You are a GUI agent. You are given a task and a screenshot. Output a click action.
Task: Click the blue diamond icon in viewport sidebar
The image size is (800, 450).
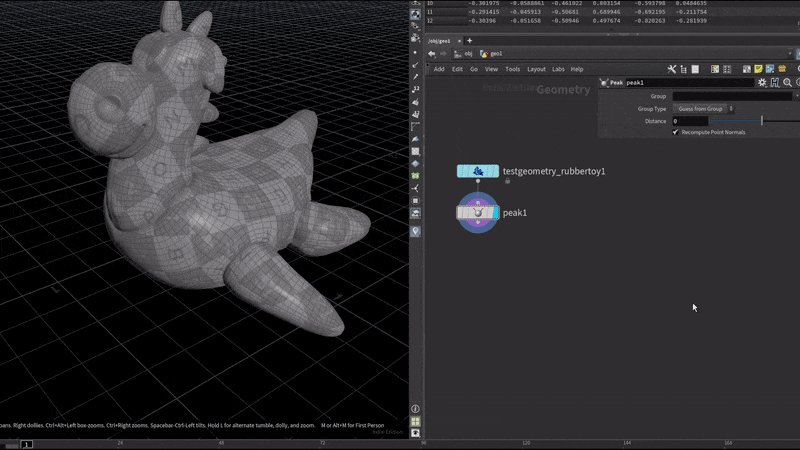tap(415, 163)
